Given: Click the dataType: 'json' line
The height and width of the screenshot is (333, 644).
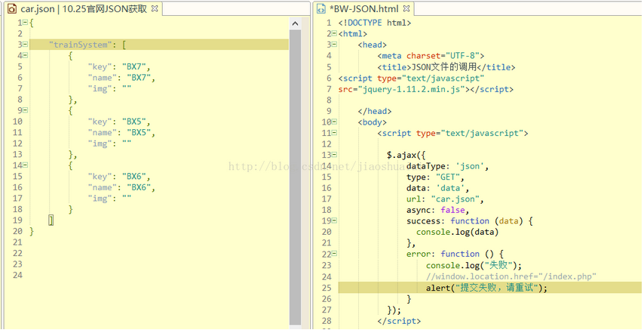Looking at the screenshot, I should (x=448, y=166).
